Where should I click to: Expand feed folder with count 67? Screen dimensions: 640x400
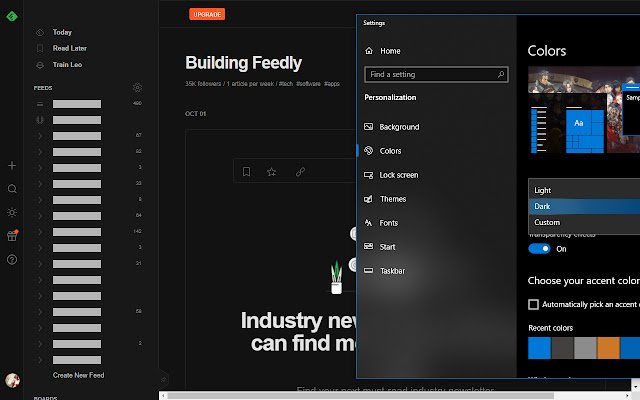point(40,136)
